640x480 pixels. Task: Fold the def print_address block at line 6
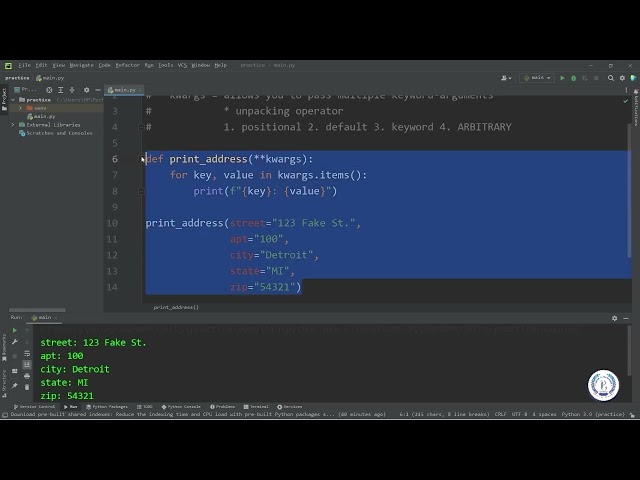[x=142, y=159]
